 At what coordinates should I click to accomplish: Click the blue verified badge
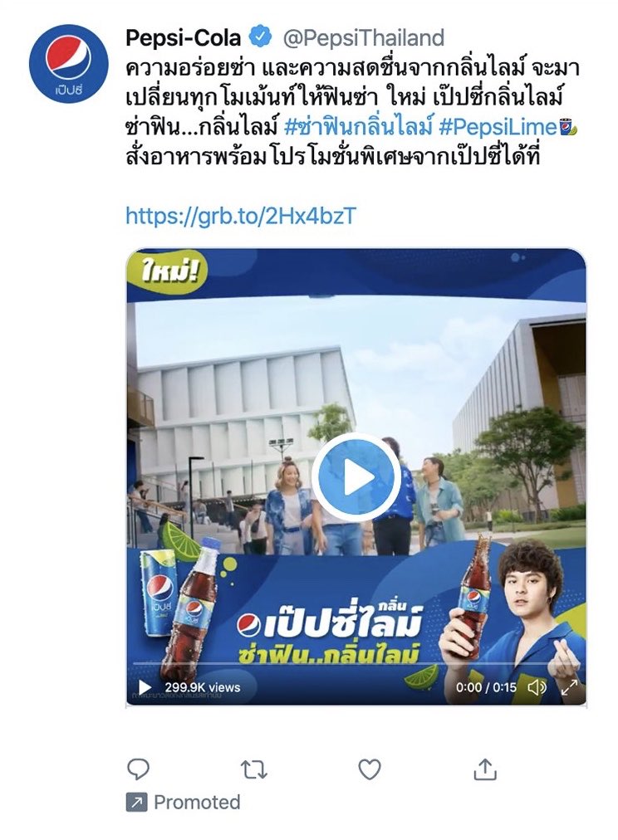260,37
